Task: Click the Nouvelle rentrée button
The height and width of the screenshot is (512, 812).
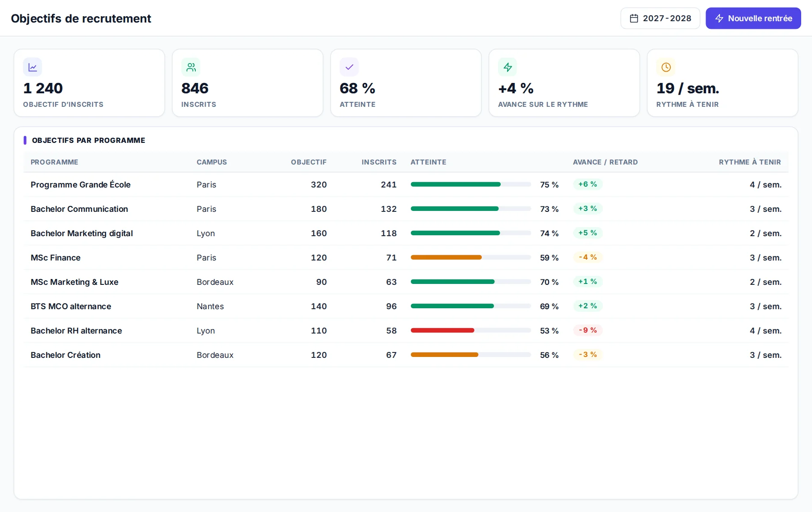Action: point(753,18)
